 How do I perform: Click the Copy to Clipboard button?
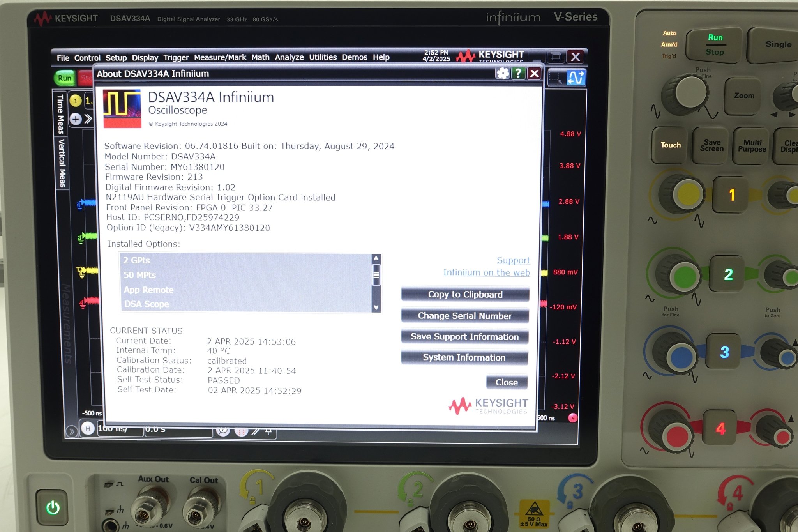tap(465, 294)
